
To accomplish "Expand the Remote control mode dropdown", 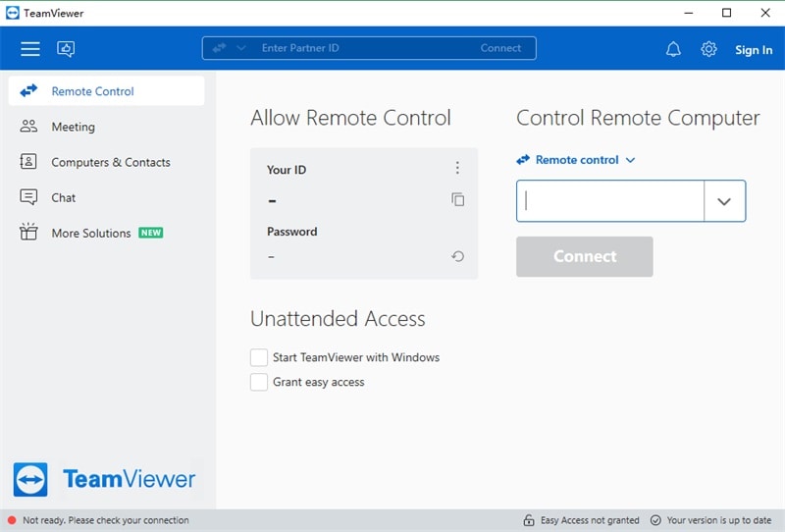I will 630,160.
